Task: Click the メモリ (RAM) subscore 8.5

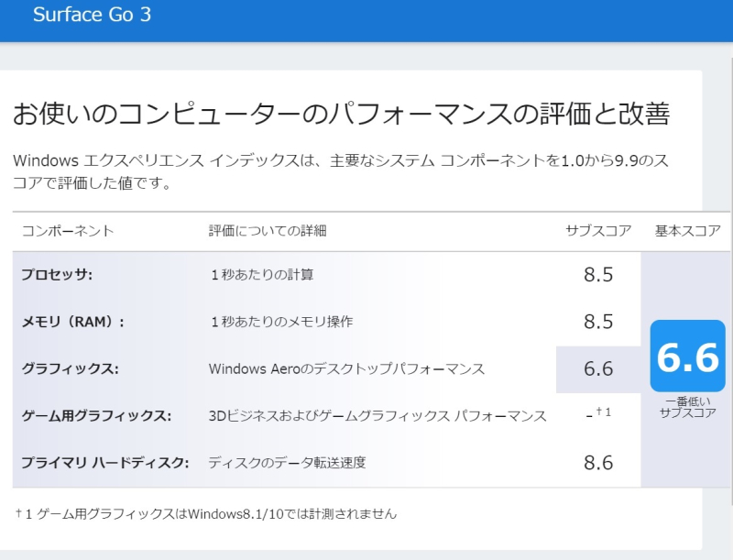Action: tap(598, 322)
